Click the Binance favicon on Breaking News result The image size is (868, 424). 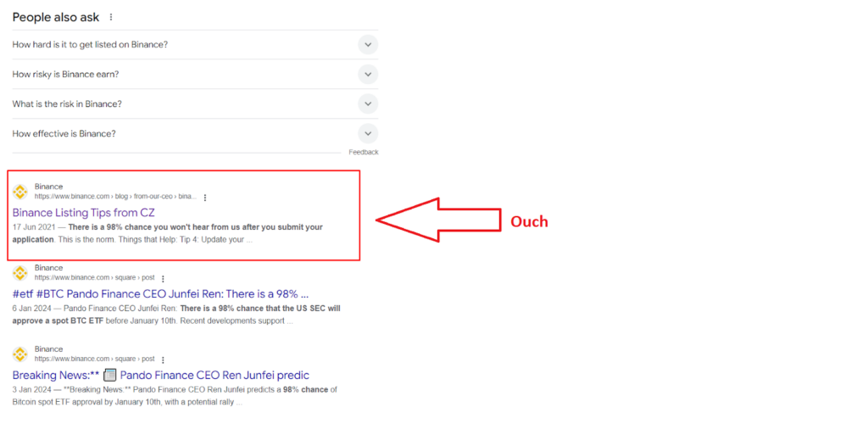click(20, 354)
